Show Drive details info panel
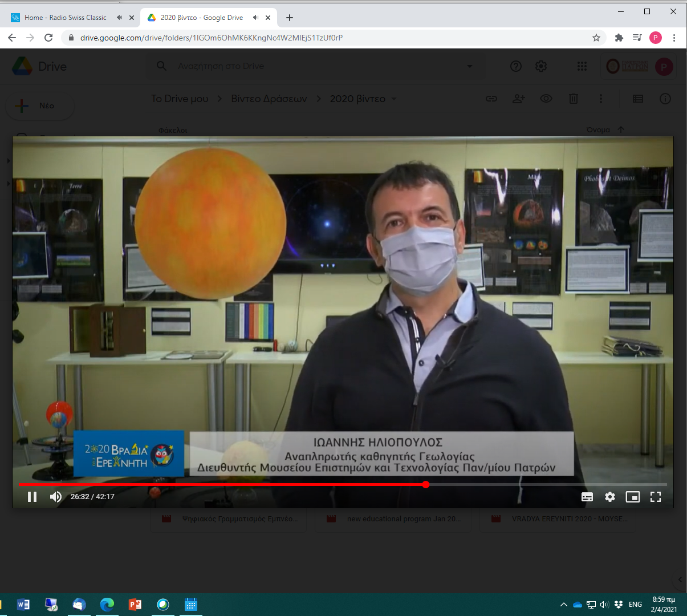This screenshot has height=616, width=687. click(665, 99)
